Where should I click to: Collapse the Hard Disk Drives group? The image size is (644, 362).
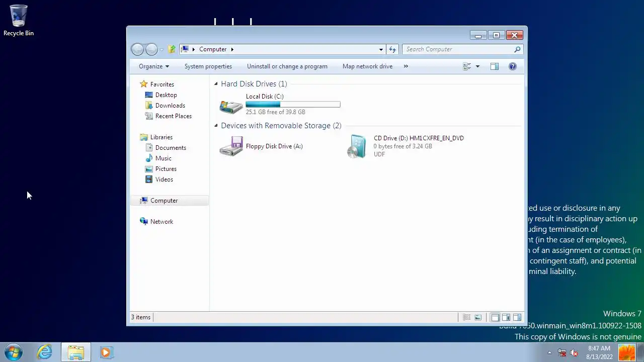(x=216, y=84)
